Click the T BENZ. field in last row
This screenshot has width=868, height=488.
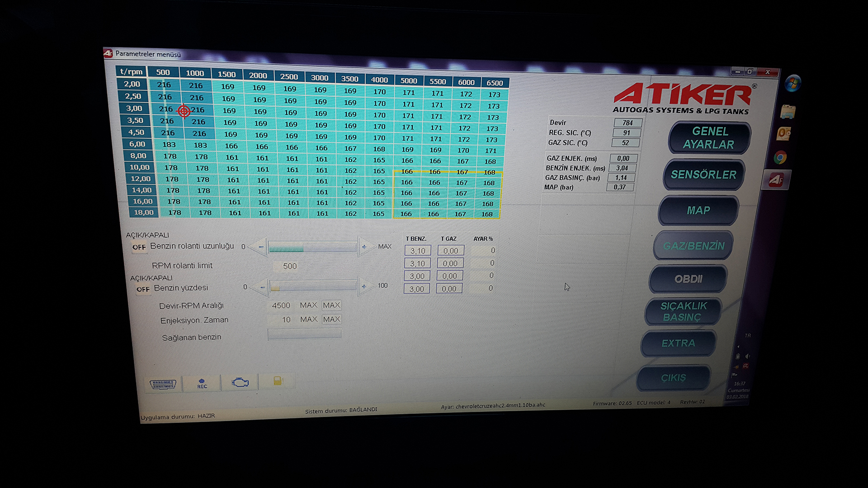point(416,289)
